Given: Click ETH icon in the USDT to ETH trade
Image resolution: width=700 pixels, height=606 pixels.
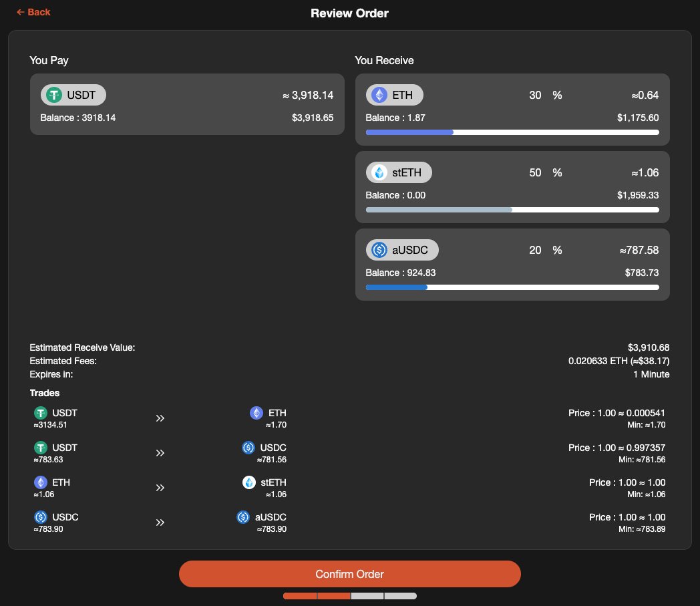Looking at the screenshot, I should tap(256, 413).
